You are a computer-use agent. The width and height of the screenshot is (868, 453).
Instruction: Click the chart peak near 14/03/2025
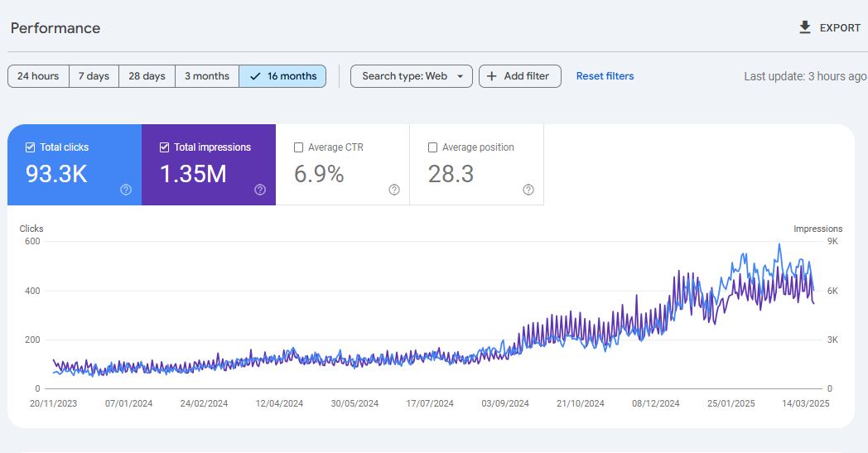tap(779, 245)
